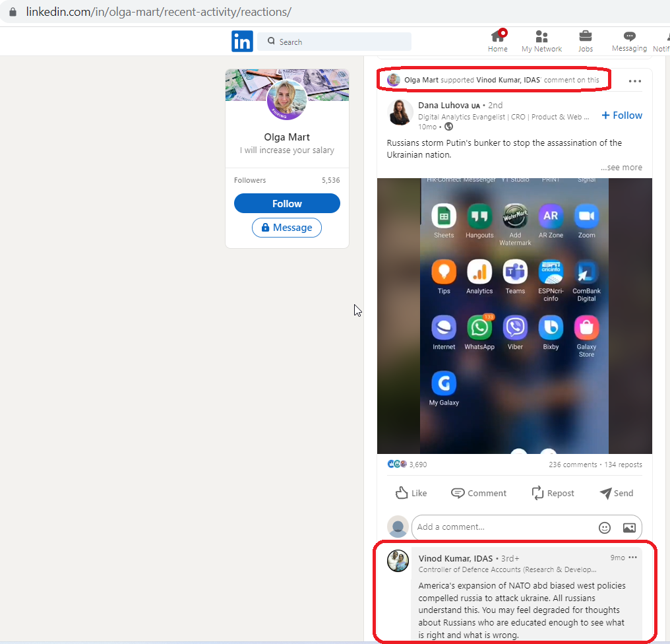Click the Zoom app icon in the video

tap(586, 216)
